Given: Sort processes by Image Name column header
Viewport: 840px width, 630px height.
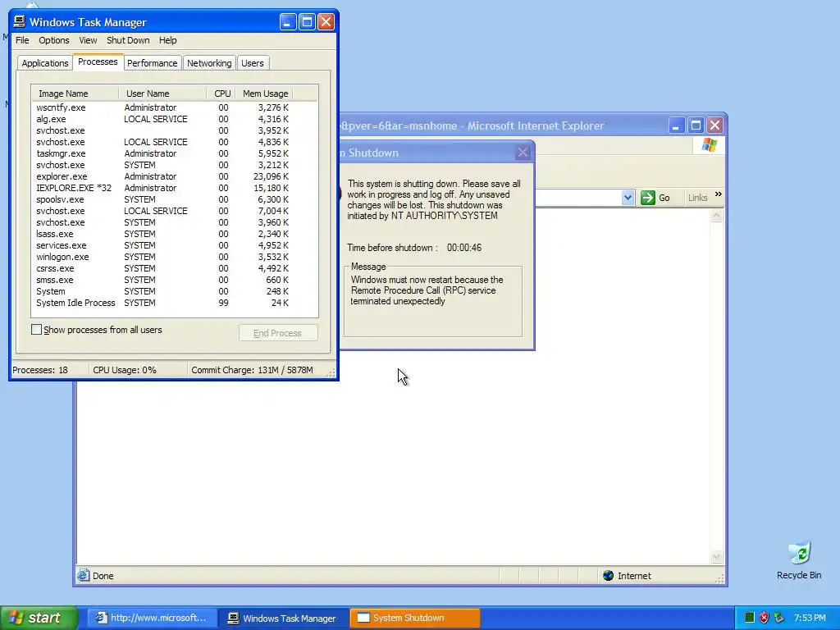Looking at the screenshot, I should pyautogui.click(x=75, y=94).
